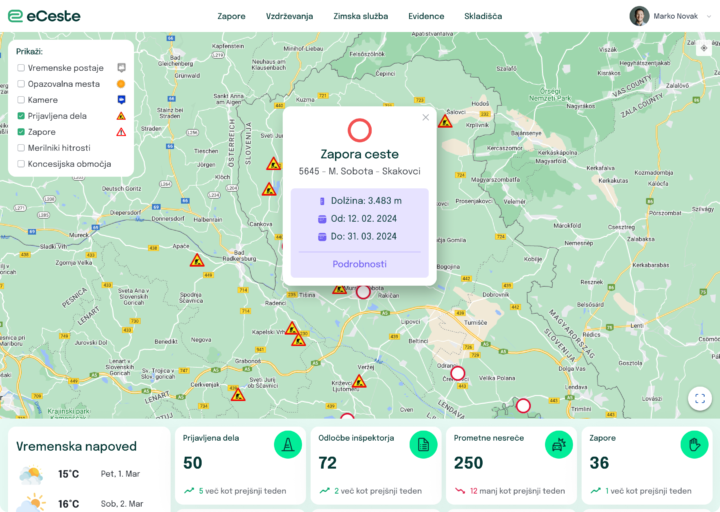Expand the Marko Novak user dropdown
The height and width of the screenshot is (512, 720).
709,16
